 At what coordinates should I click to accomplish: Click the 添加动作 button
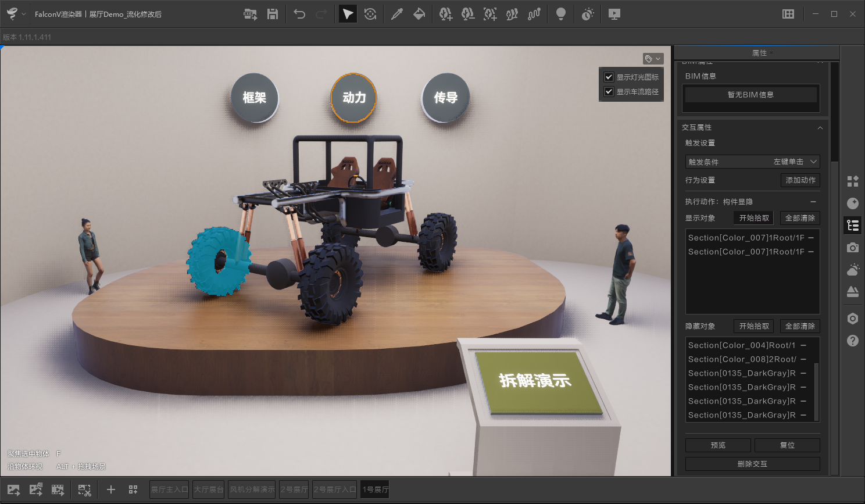click(800, 180)
